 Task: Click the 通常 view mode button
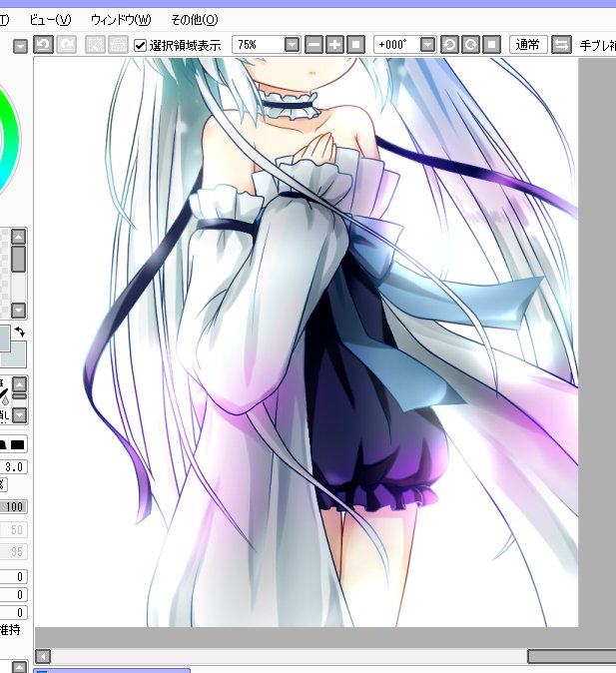528,45
